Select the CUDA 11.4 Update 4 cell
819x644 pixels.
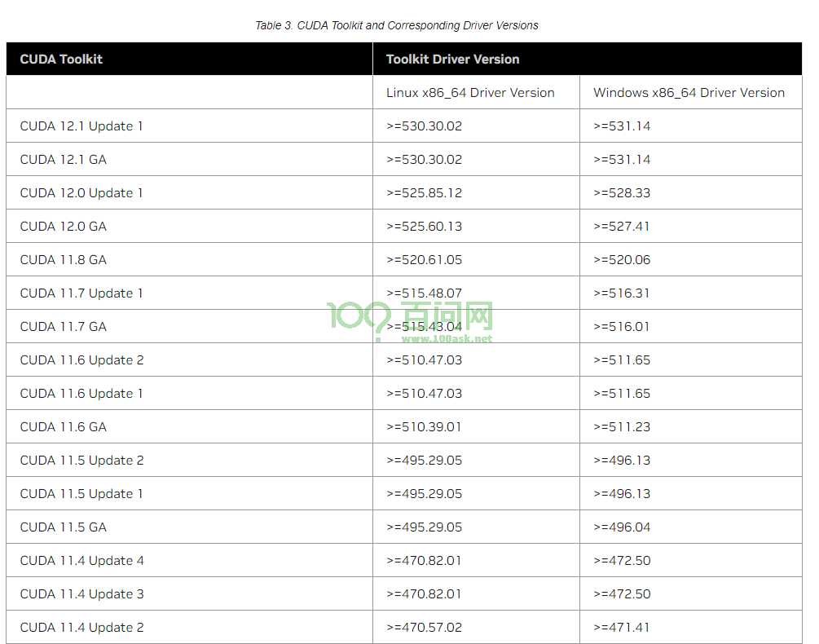click(x=81, y=561)
